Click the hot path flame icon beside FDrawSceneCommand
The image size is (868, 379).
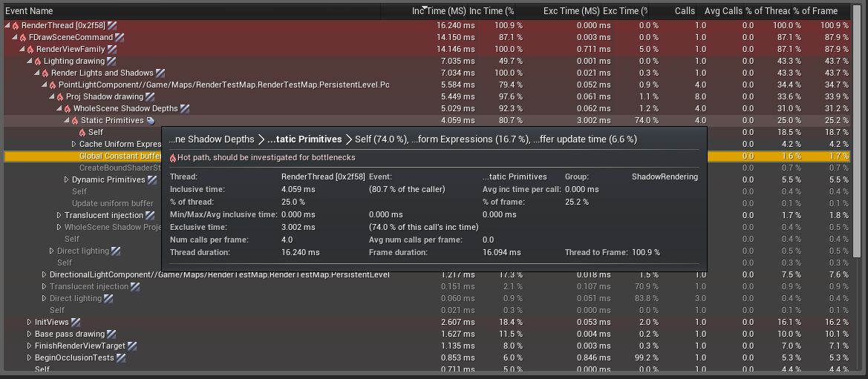23,38
